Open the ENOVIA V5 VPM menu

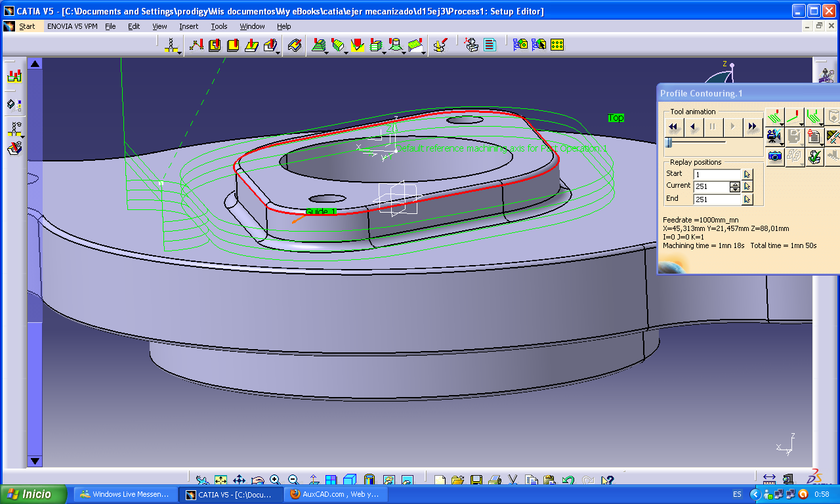pos(72,26)
